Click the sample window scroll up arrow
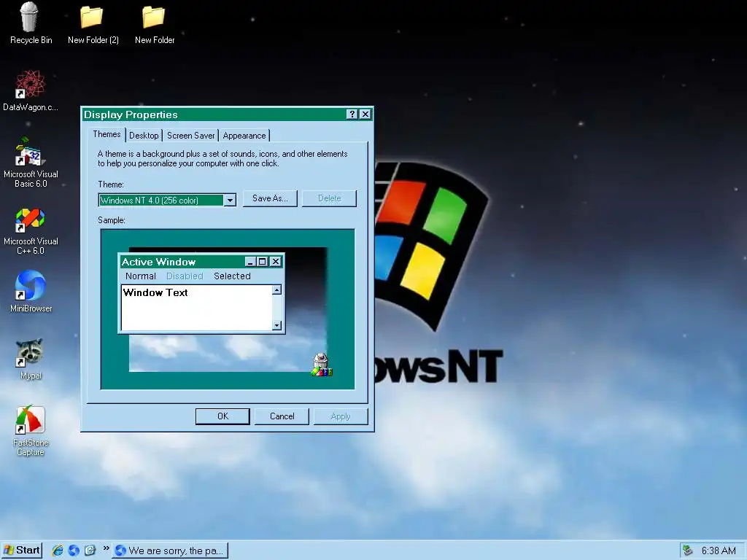747x560 pixels. click(x=276, y=290)
